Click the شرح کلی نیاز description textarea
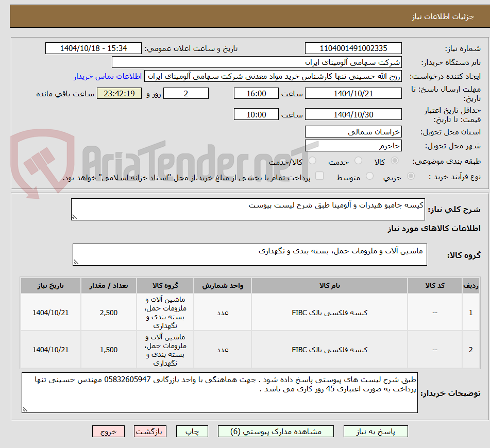Image resolution: width=490 pixels, height=448 pixels. click(x=248, y=209)
